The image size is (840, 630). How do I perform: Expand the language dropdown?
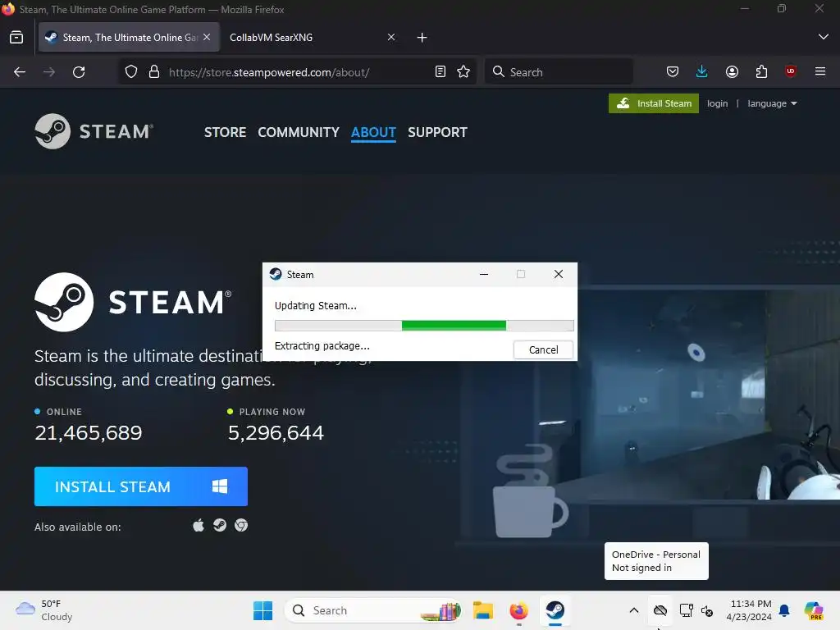[772, 103]
